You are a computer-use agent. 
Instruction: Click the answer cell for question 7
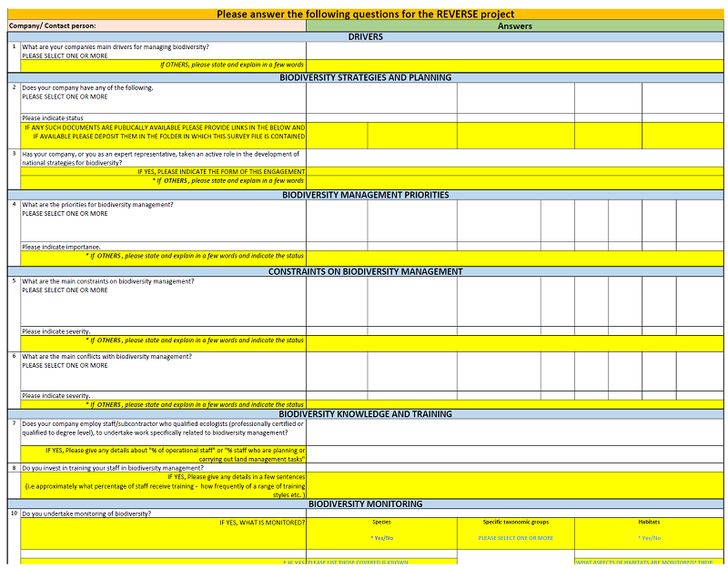pos(515,428)
